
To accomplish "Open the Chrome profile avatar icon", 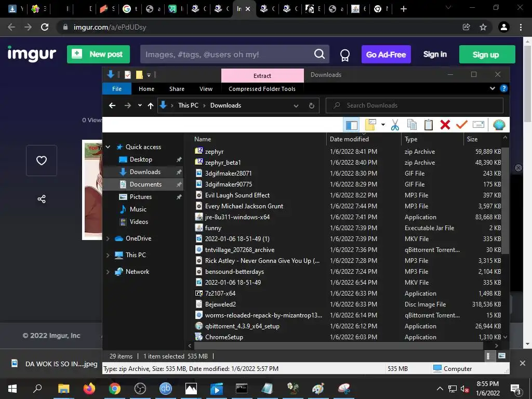I will [x=504, y=27].
